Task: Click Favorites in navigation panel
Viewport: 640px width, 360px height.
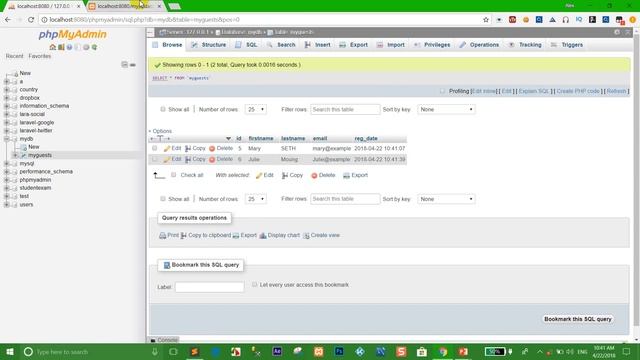Action: (x=40, y=56)
